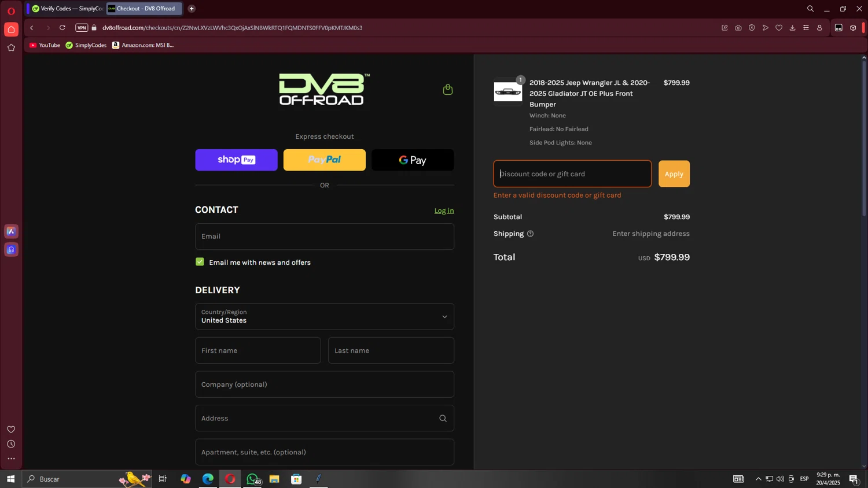Open the extensions cube icon
This screenshot has width=868, height=488.
point(853,28)
